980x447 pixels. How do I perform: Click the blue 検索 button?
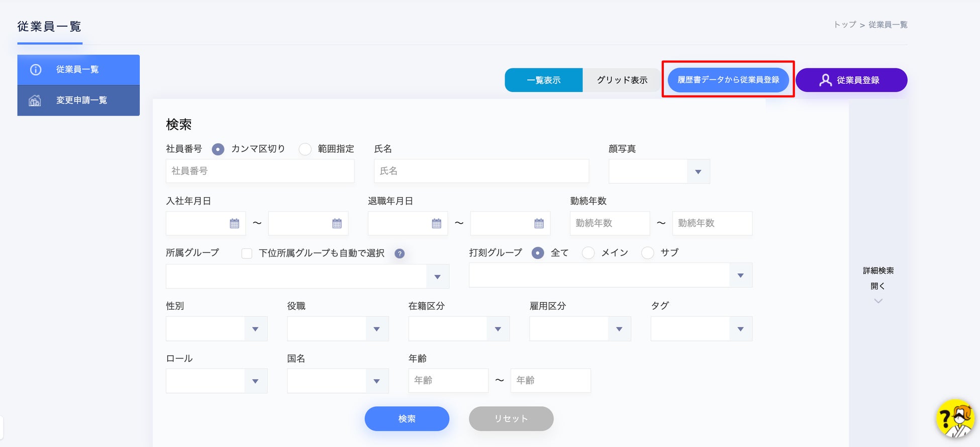point(407,419)
